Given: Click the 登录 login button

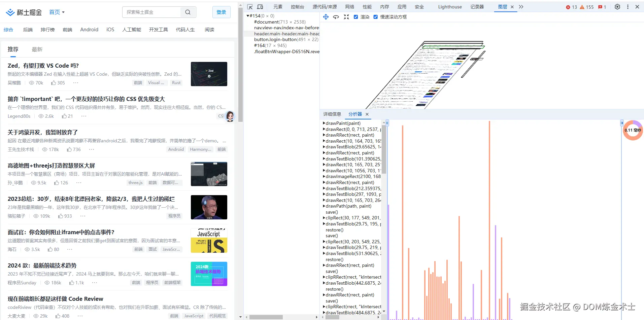Looking at the screenshot, I should [x=222, y=12].
